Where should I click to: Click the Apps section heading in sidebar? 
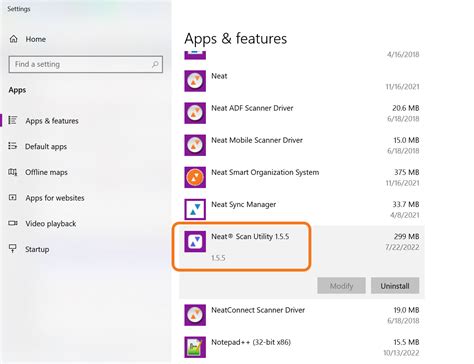click(17, 90)
